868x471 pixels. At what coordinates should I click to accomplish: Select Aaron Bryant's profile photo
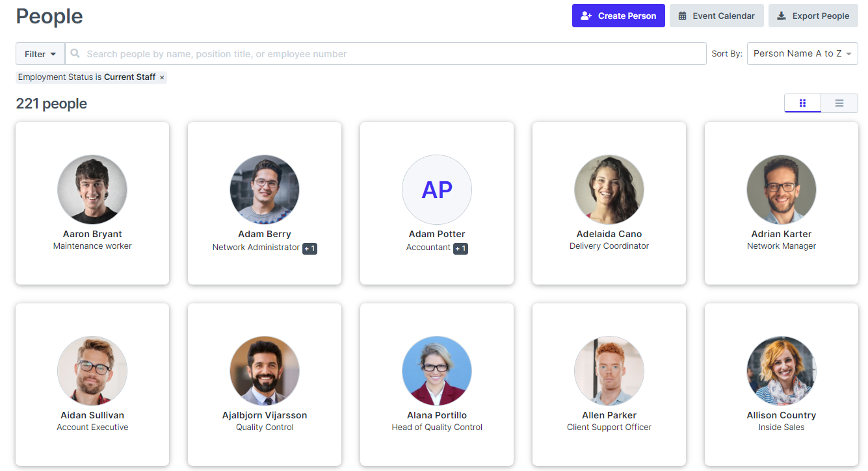pyautogui.click(x=92, y=190)
